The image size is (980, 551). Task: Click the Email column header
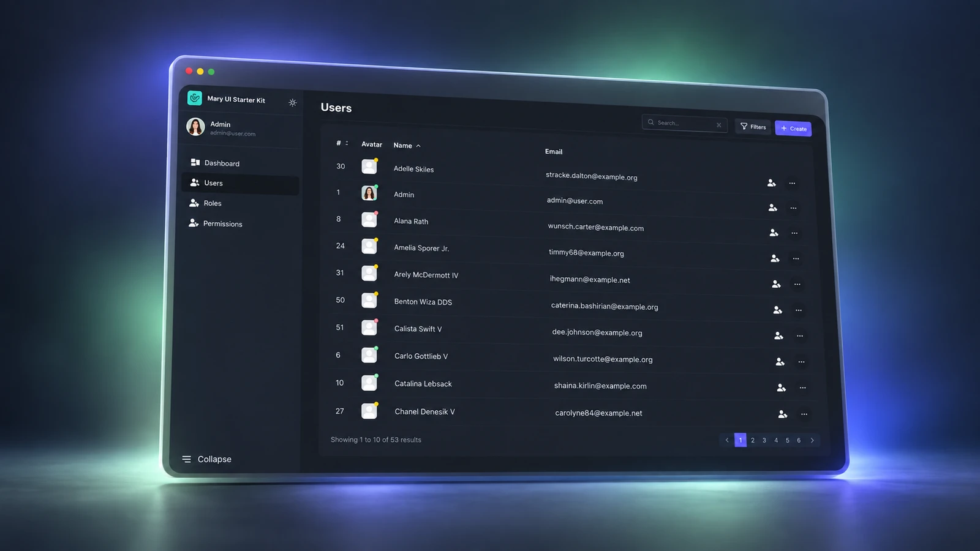click(x=554, y=152)
